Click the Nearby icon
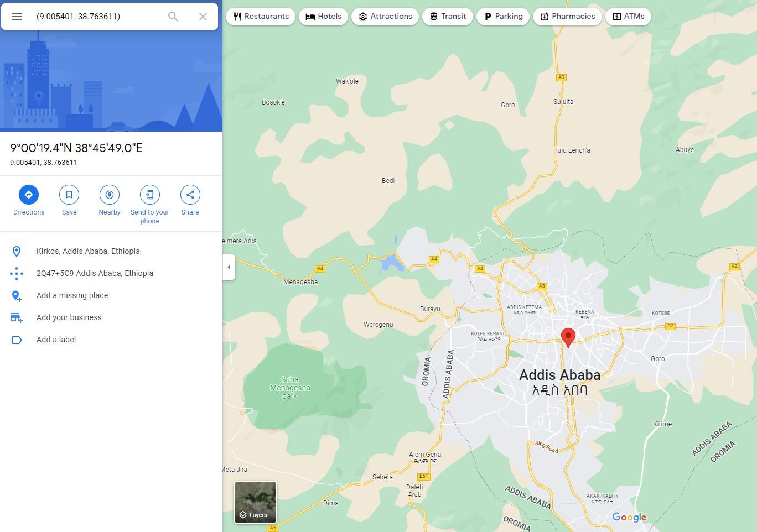Screen dimensions: 757x532 [x=110, y=195]
